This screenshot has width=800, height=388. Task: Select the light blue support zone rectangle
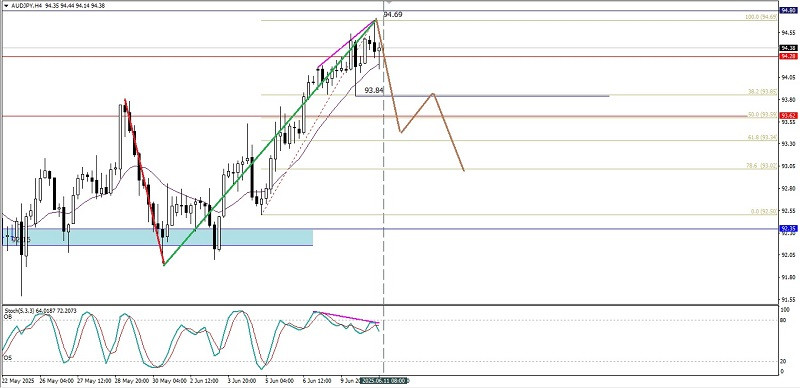click(158, 237)
